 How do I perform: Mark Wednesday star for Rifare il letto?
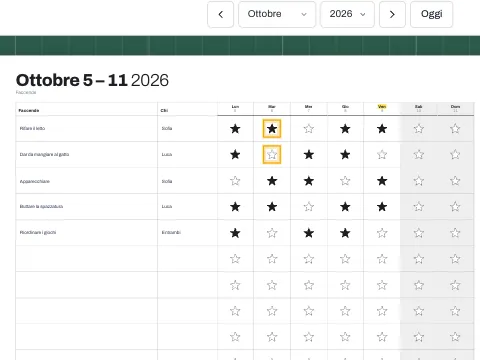pos(309,129)
